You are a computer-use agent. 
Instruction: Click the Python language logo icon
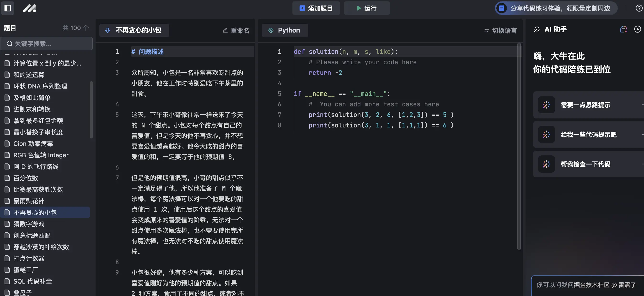tap(271, 30)
